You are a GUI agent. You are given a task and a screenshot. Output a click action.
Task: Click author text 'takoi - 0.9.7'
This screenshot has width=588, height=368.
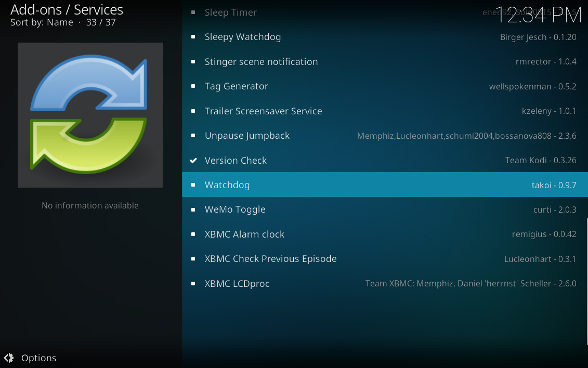tap(554, 185)
